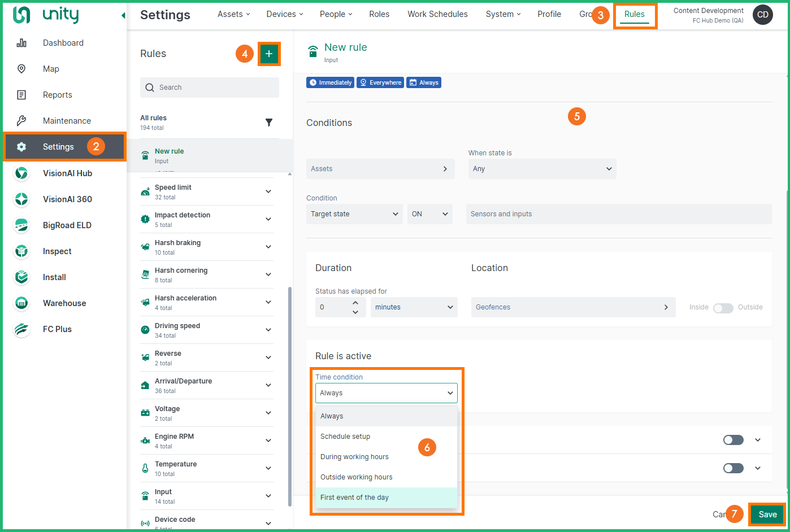Click the CD user avatar
790x532 pixels.
point(762,15)
